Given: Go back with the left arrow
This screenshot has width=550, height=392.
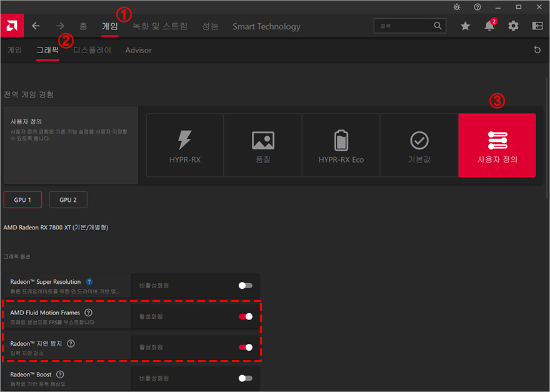Looking at the screenshot, I should [x=36, y=26].
